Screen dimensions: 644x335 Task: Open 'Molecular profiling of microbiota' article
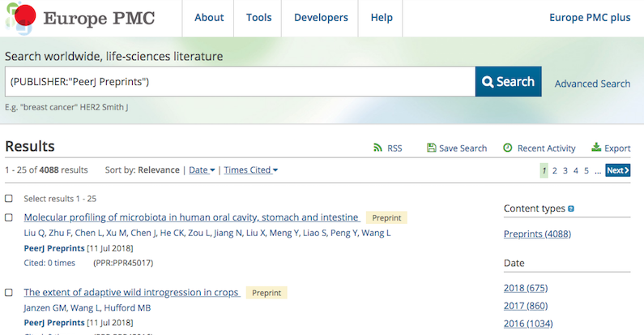click(x=191, y=217)
